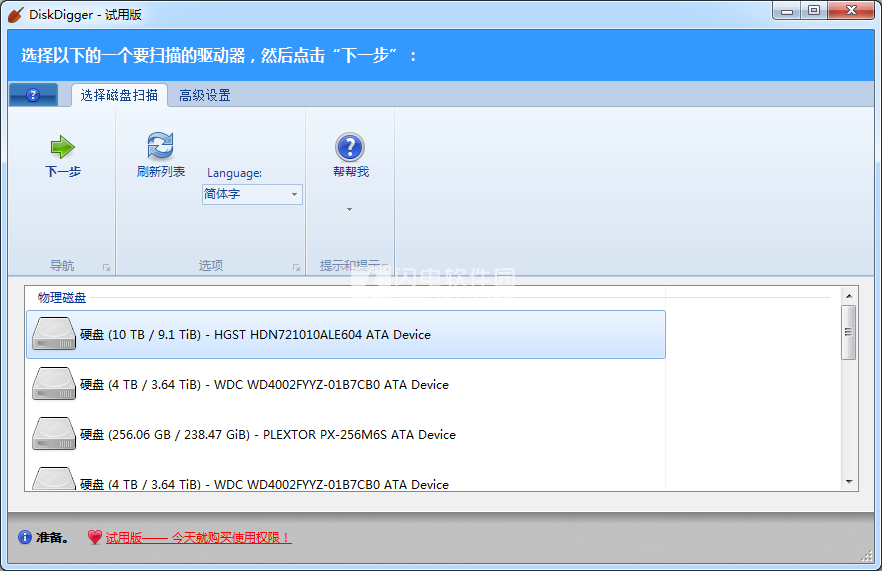
Task: Expand the arrow below 帮帮我
Action: pos(349,209)
